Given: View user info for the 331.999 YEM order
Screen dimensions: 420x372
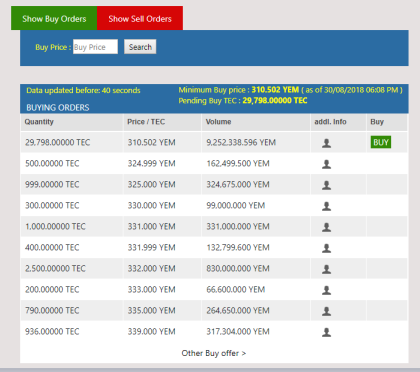Looking at the screenshot, I should 326,248.
